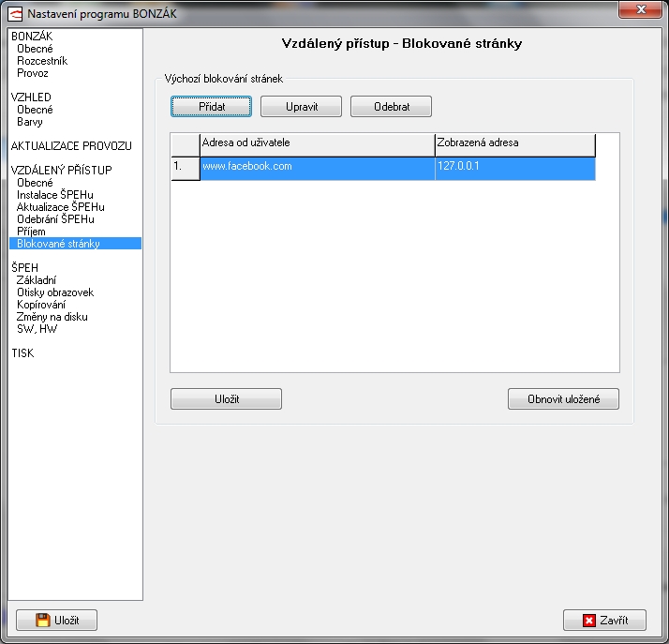This screenshot has width=669, height=644.
Task: Open SW, HW settings
Action: [x=37, y=329]
